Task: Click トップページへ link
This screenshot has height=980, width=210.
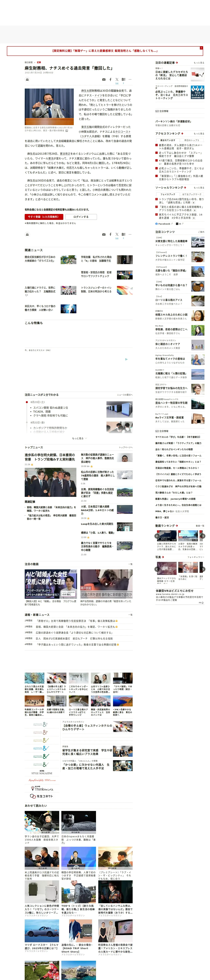Action: (126, 447)
